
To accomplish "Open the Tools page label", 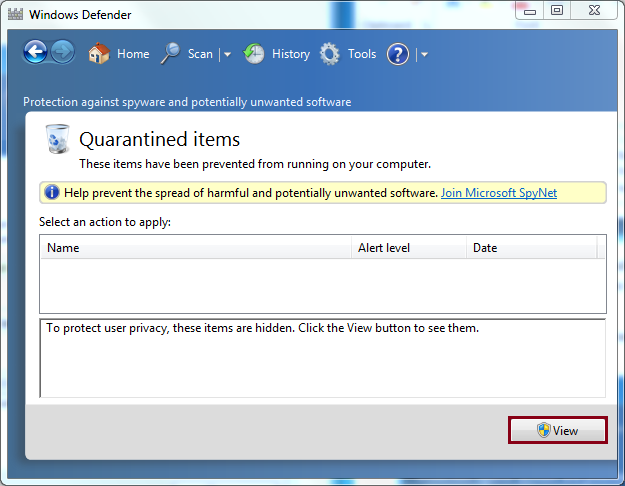I will click(362, 54).
